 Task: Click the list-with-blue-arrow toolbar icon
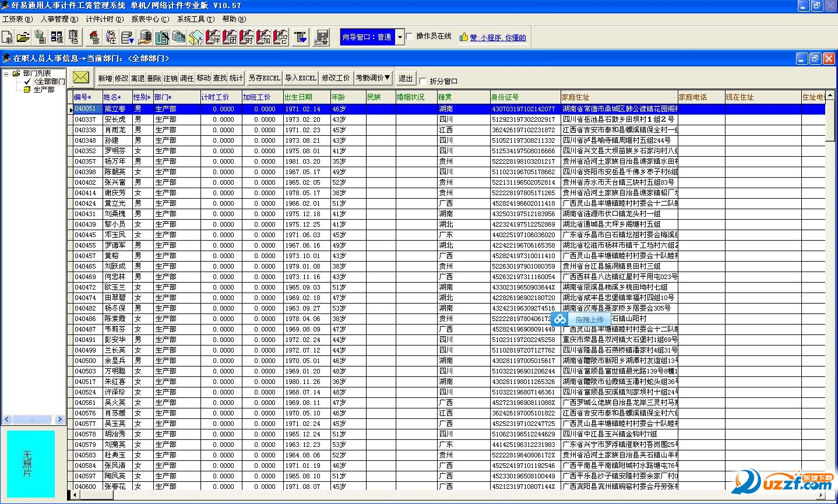coord(127,37)
